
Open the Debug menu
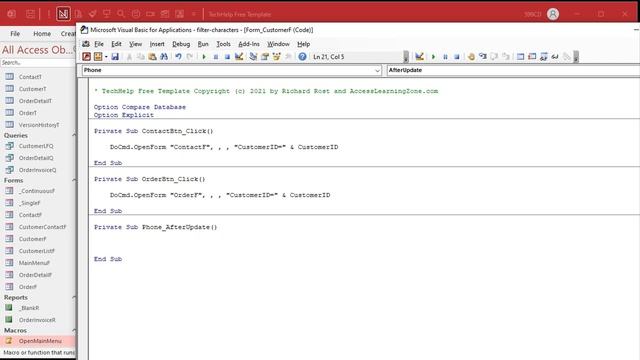(181, 44)
